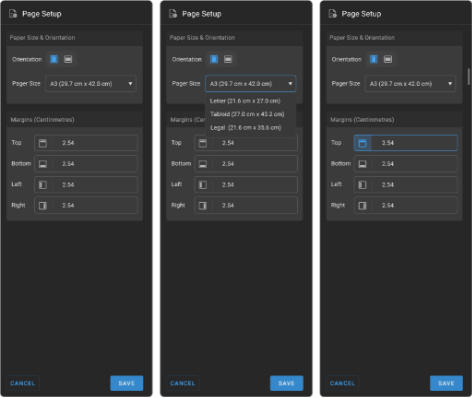Collapse the open Paper Size dropdown in middle panel

click(x=251, y=84)
